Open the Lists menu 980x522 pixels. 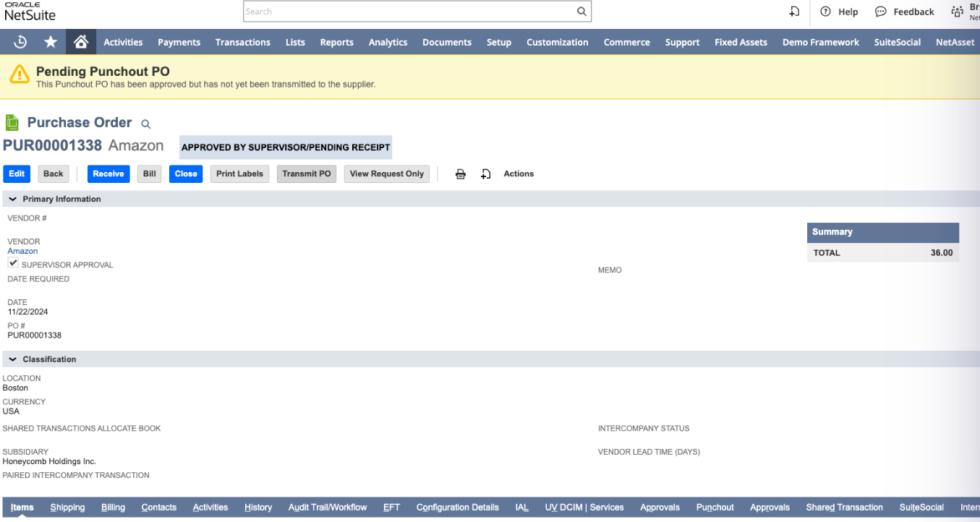coord(295,42)
